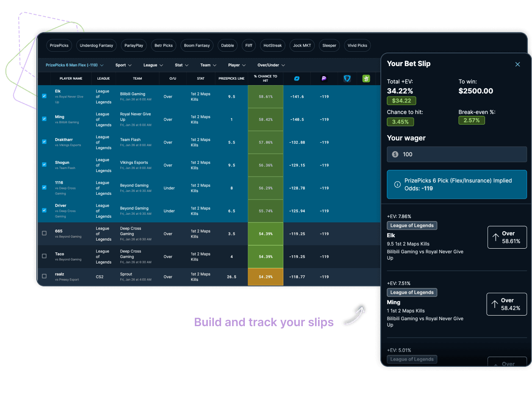Viewport: 532px width, 399px height.
Task: Select the HotStreak tab
Action: coord(273,46)
